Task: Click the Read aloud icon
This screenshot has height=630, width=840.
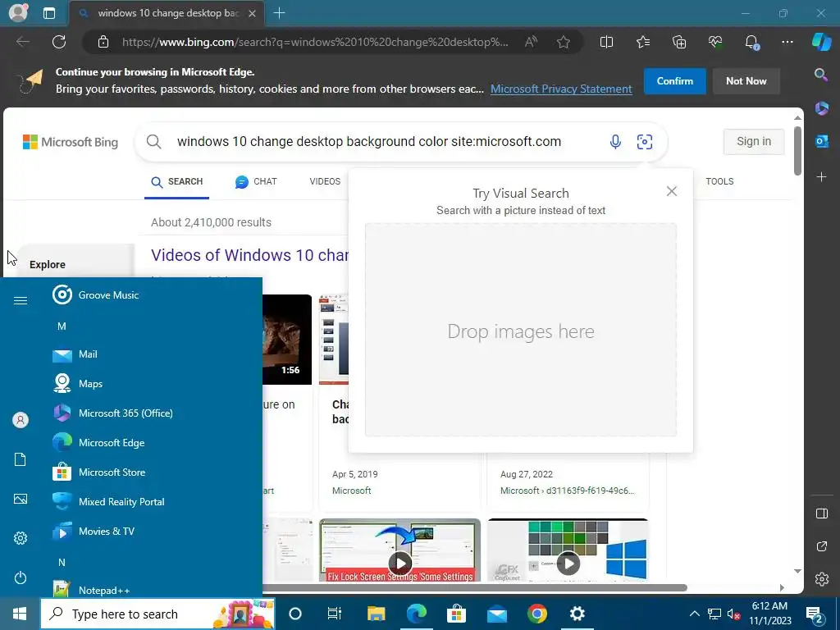Action: coord(531,42)
